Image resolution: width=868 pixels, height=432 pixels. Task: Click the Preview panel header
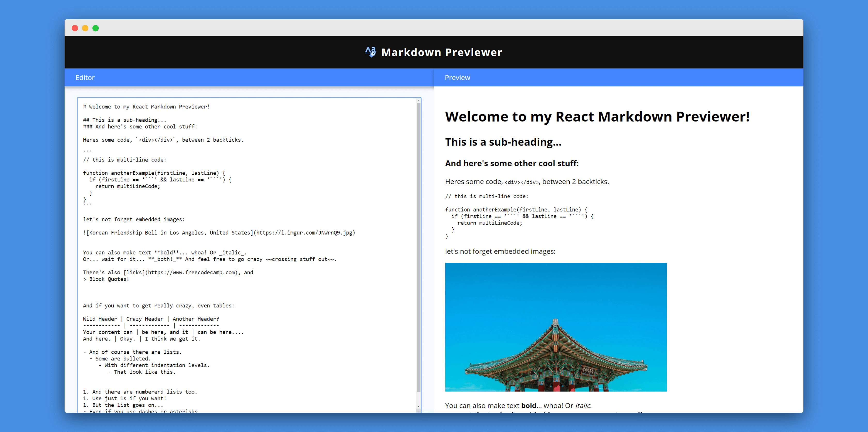[618, 77]
